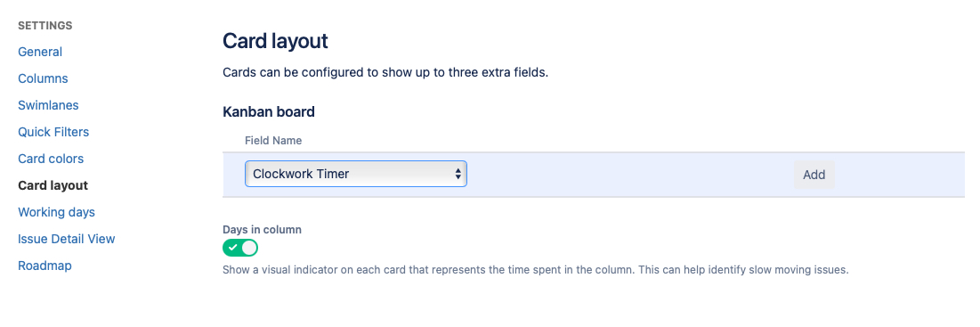980x327 pixels.
Task: Click the Field Name column header
Action: [273, 141]
